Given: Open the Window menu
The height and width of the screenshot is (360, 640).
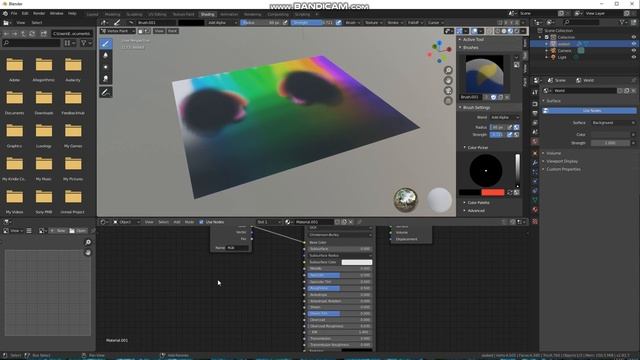Looking at the screenshot, I should pyautogui.click(x=57, y=13).
